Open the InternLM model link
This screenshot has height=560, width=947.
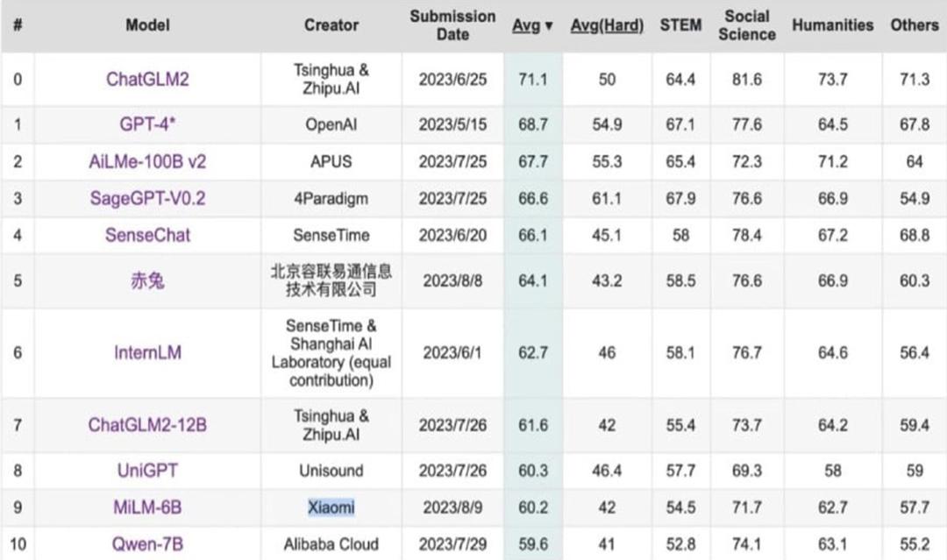click(147, 352)
